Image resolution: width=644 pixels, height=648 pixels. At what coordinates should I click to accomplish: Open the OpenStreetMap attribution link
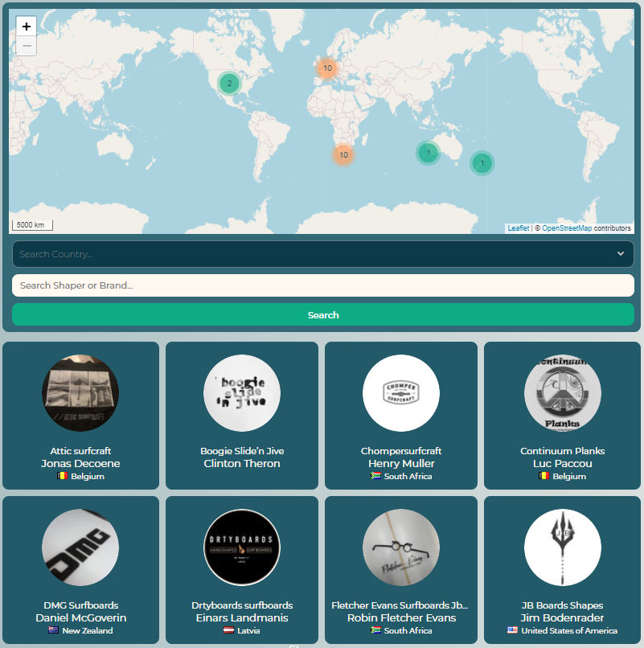(x=567, y=228)
